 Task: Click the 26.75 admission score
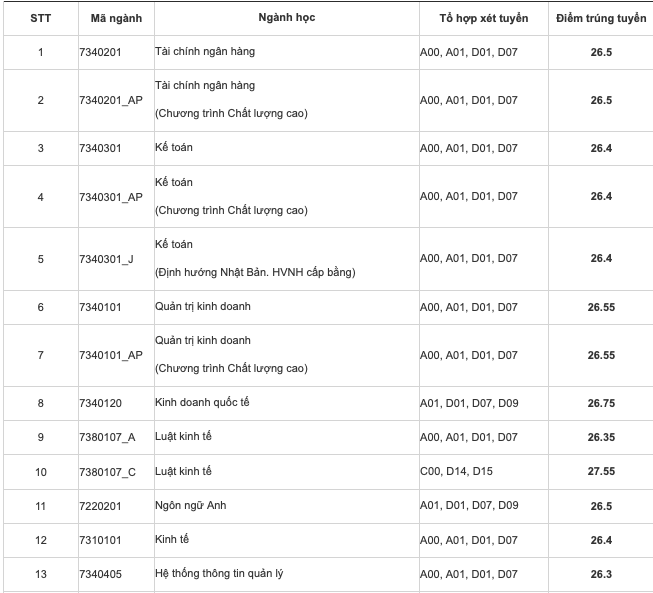(x=600, y=403)
